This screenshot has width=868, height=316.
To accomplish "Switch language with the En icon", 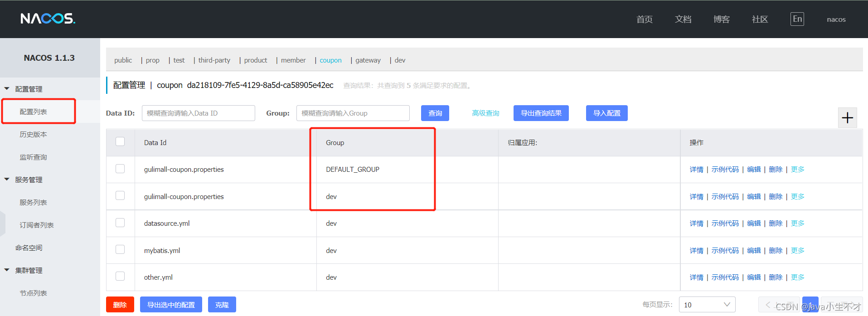I will (x=797, y=19).
